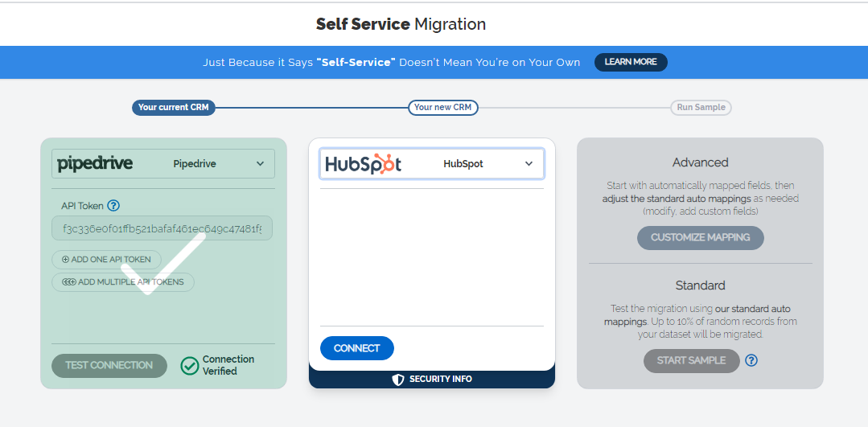Viewport: 868px width, 427px height.
Task: Click the LEARN MORE button
Action: (x=631, y=62)
